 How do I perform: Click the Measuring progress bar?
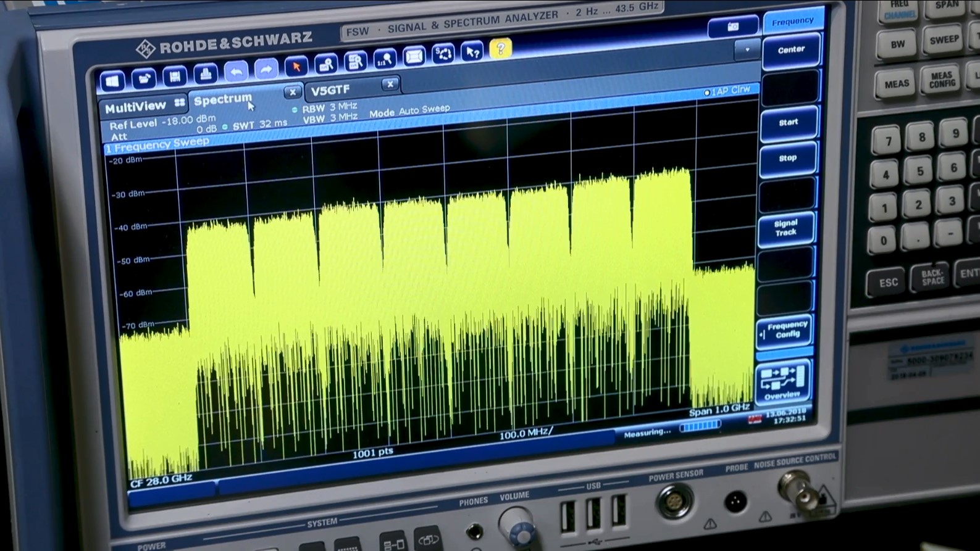tap(700, 426)
